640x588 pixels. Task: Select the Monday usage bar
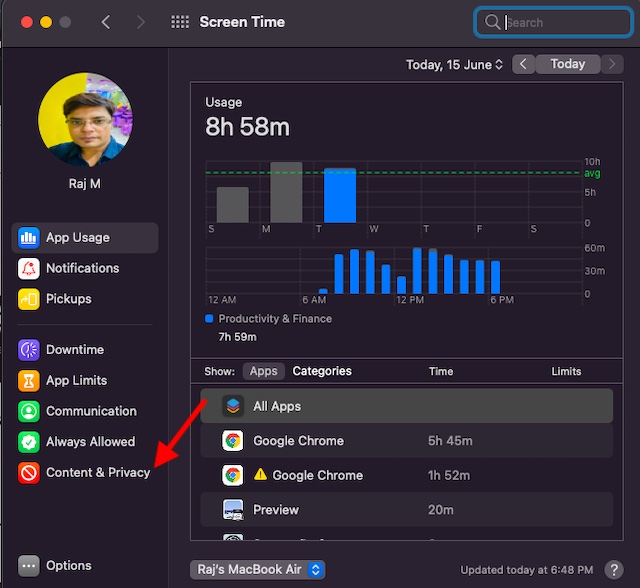286,192
